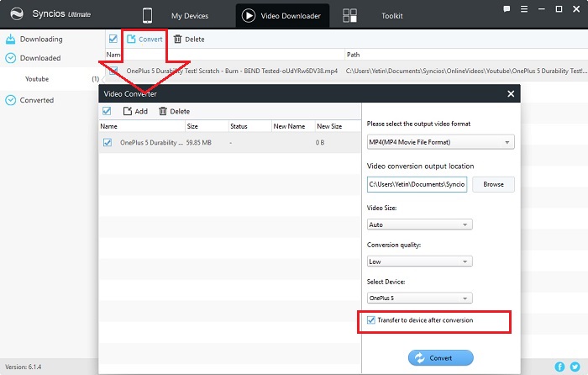Click the Status column header
This screenshot has height=375, width=588.
click(x=239, y=126)
